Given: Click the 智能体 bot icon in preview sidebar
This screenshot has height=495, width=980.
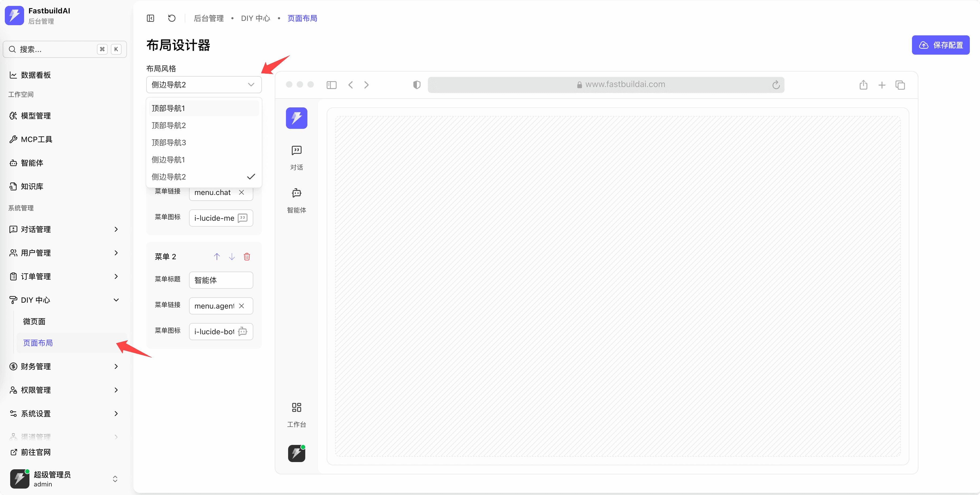Looking at the screenshot, I should click(x=296, y=193).
